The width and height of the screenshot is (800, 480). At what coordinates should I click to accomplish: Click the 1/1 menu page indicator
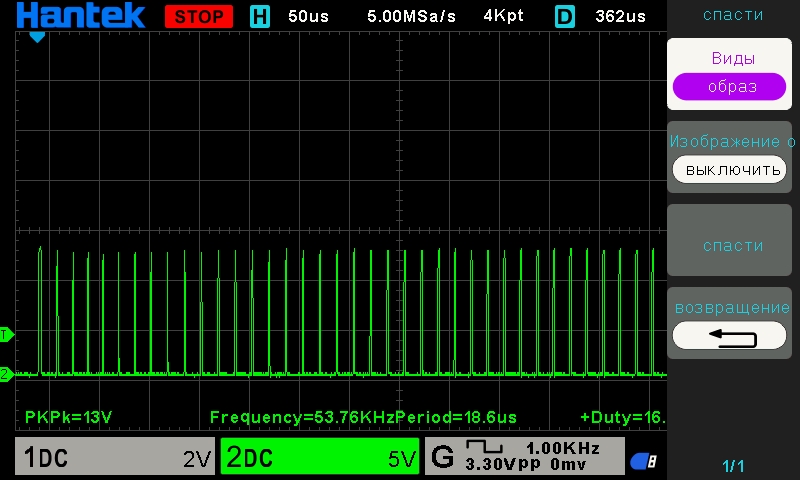[x=733, y=466]
